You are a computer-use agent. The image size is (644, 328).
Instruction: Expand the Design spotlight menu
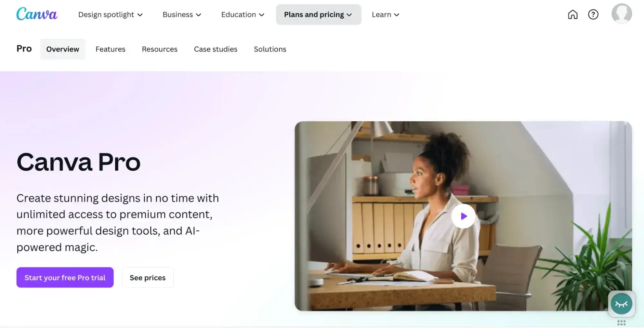(111, 14)
